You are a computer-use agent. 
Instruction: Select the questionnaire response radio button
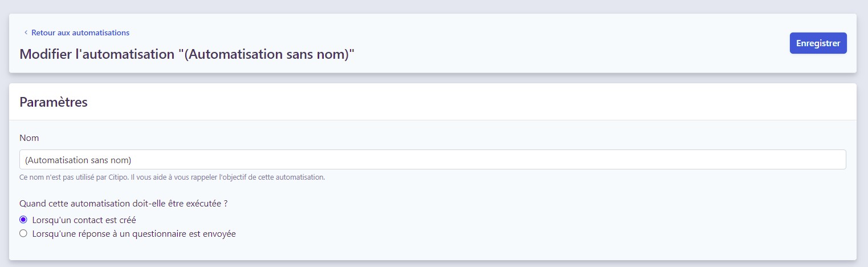coord(23,233)
